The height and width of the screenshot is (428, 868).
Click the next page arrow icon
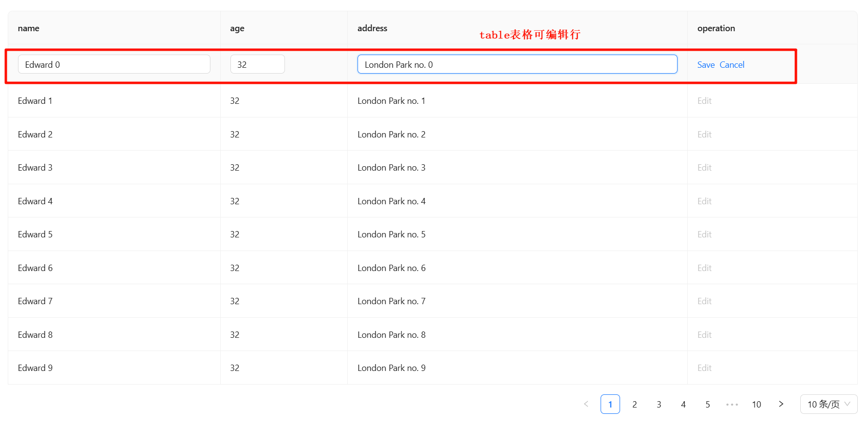tap(781, 404)
